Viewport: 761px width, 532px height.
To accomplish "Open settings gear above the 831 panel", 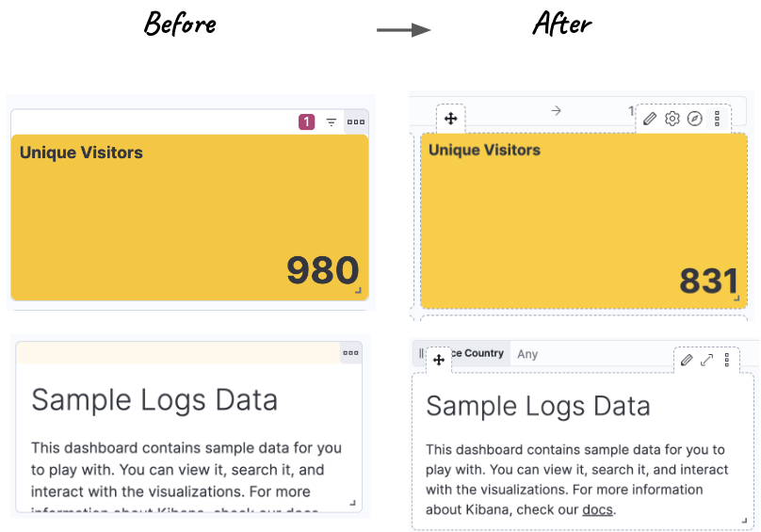I will tap(672, 119).
